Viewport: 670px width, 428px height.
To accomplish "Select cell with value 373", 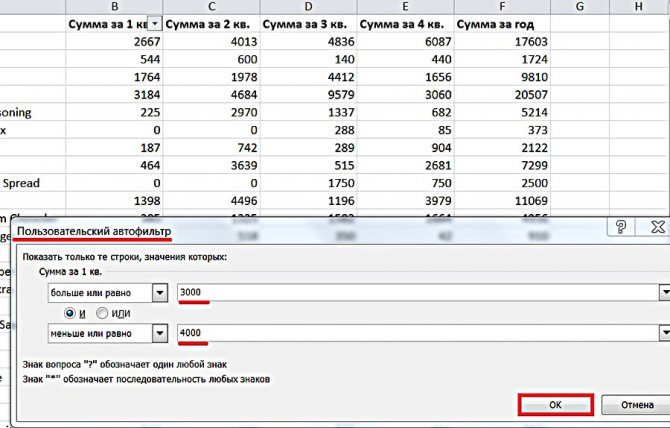I will click(x=502, y=130).
